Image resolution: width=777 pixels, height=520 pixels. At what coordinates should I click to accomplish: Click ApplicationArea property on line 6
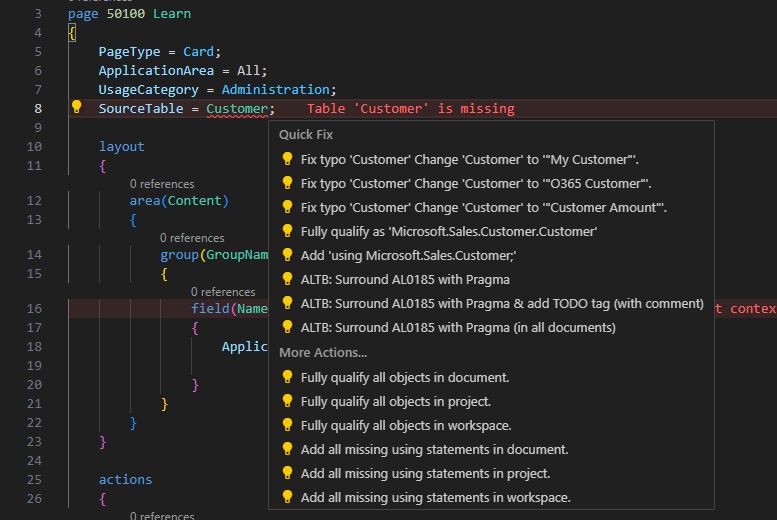pos(156,71)
